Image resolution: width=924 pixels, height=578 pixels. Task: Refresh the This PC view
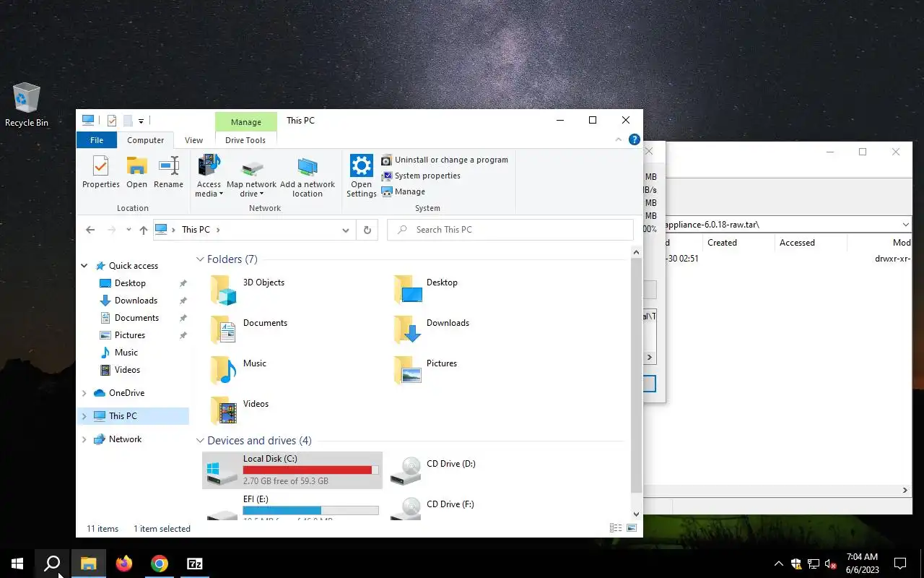[x=367, y=230]
